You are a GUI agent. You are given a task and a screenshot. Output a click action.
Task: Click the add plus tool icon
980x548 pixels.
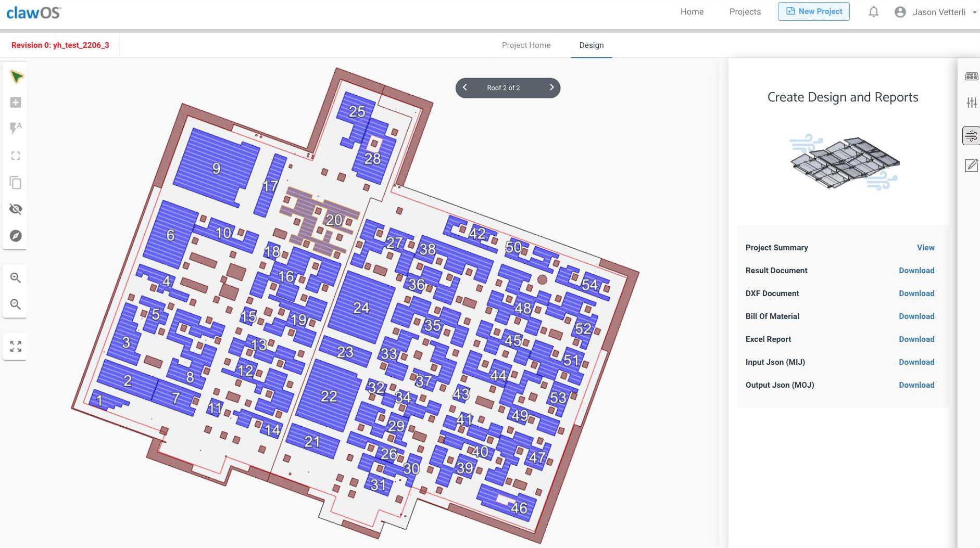click(16, 103)
